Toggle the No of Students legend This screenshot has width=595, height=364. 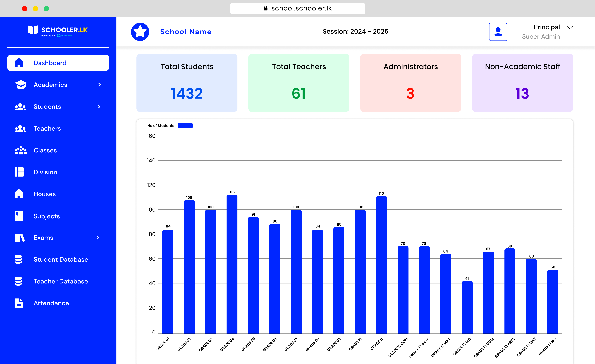pos(185,126)
